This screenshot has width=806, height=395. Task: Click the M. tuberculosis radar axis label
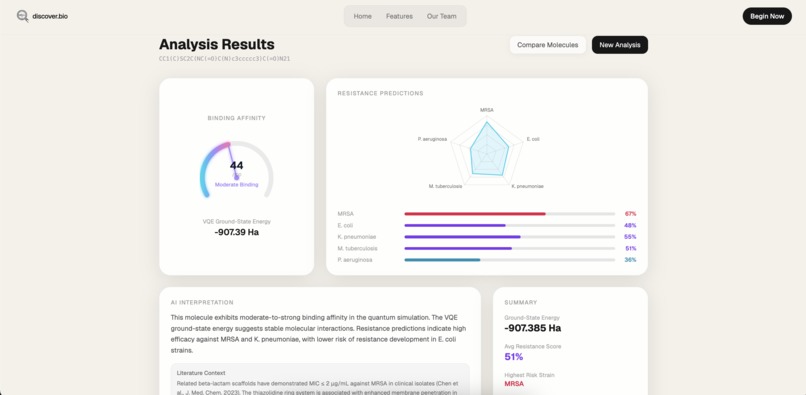tap(445, 186)
